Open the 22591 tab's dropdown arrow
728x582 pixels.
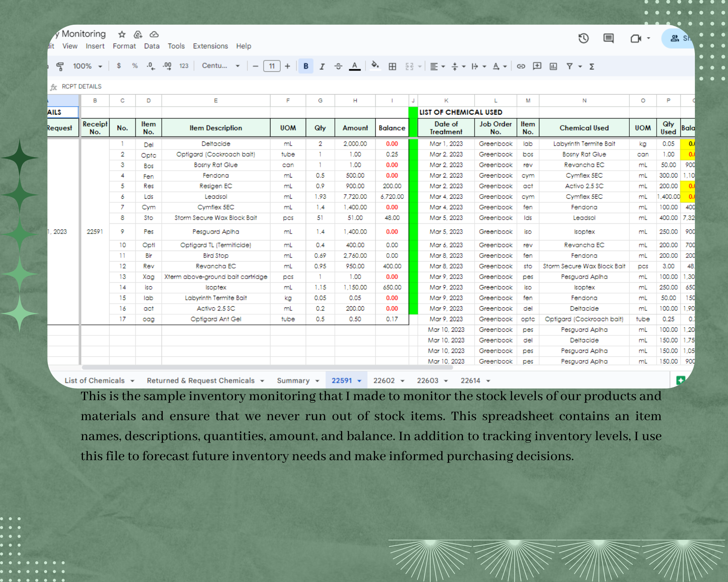pyautogui.click(x=360, y=381)
